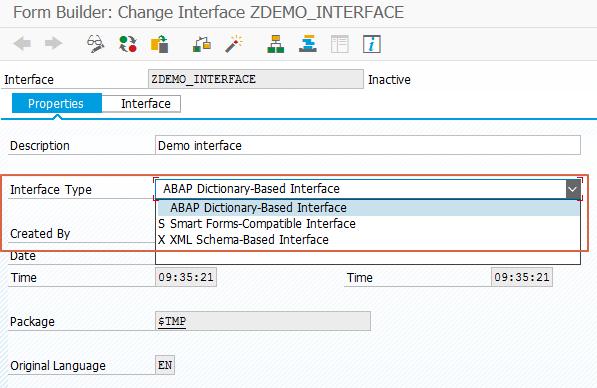Click the Description field 'Demo interface'
The width and height of the screenshot is (597, 388).
(368, 145)
